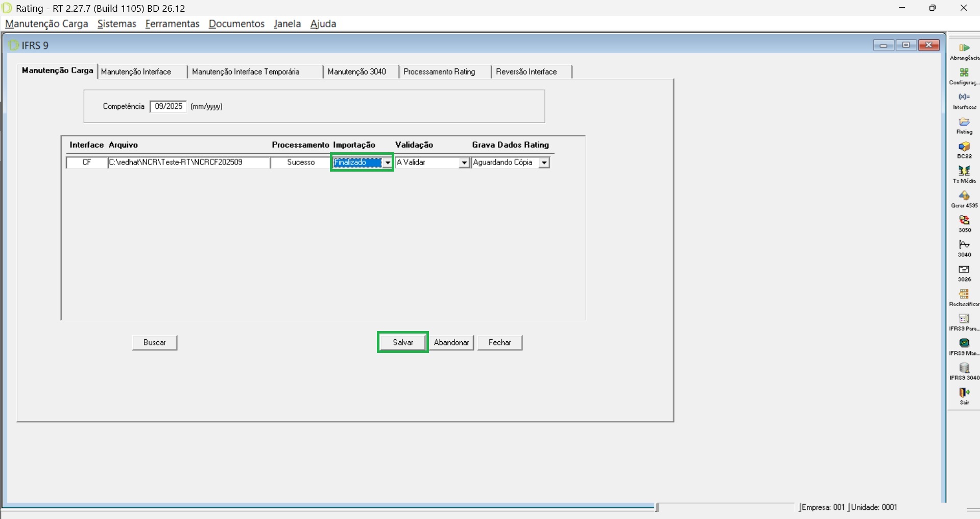Open the Abrangência toolbar icon
Image resolution: width=980 pixels, height=519 pixels.
tap(964, 52)
